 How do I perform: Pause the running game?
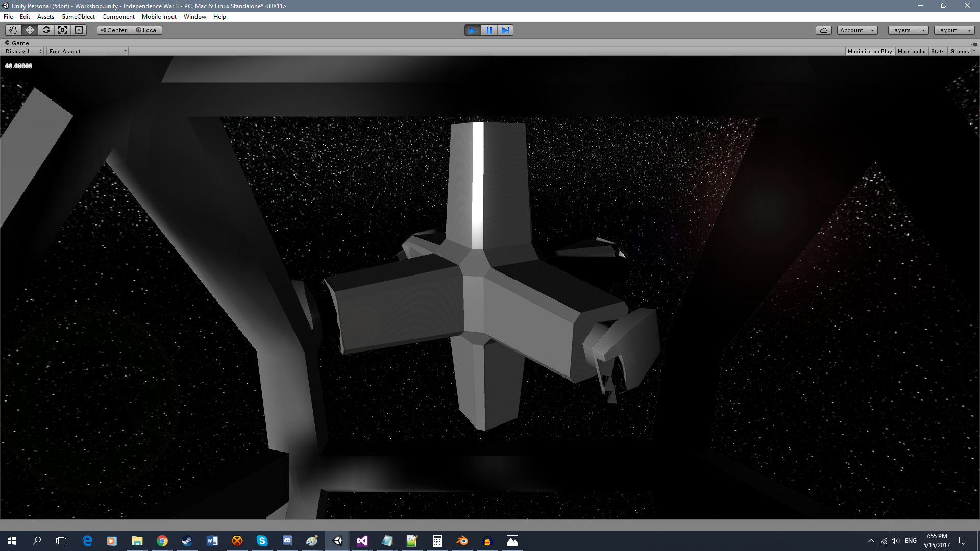pyautogui.click(x=489, y=30)
